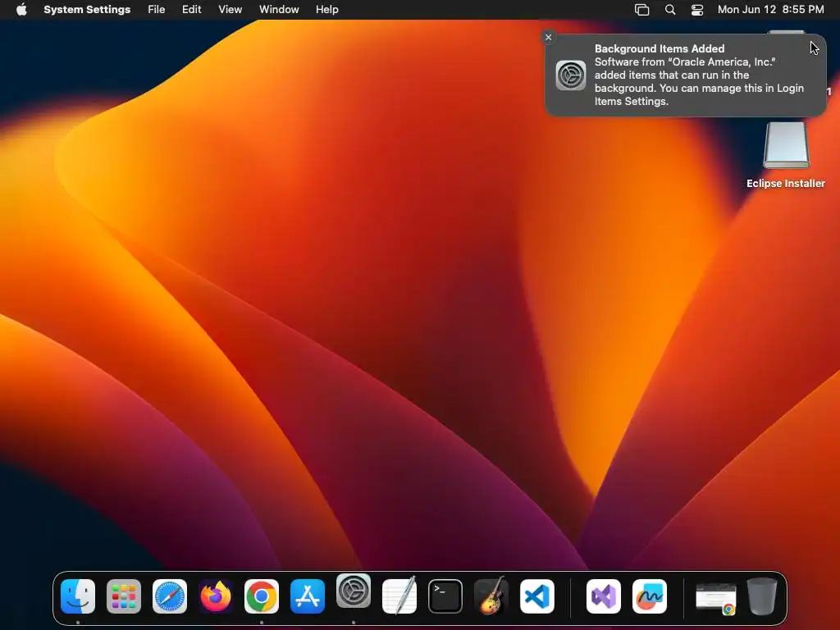Dismiss the Background Items Added notification
This screenshot has width=840, height=630.
point(548,37)
